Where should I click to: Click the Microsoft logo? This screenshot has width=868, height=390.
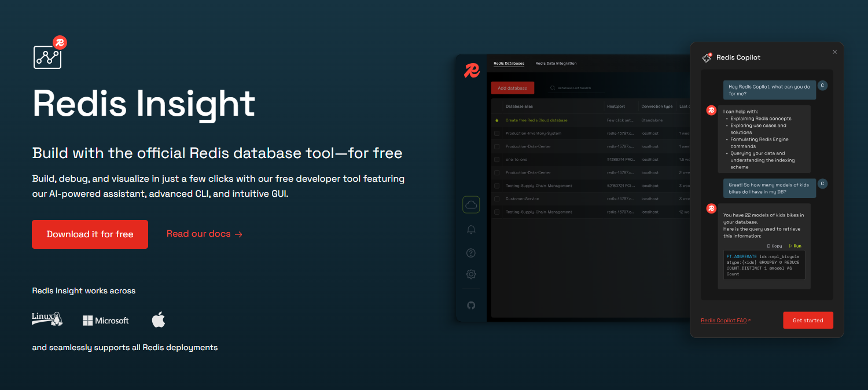[x=106, y=320]
